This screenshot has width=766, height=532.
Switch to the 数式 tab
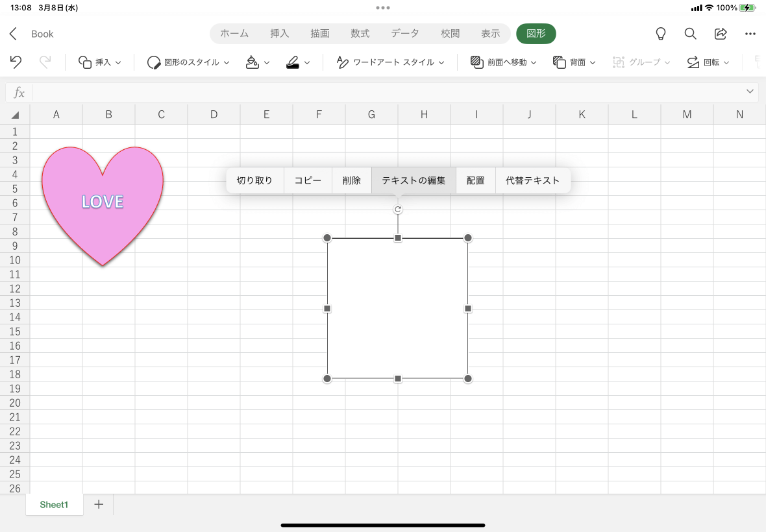pyautogui.click(x=360, y=34)
